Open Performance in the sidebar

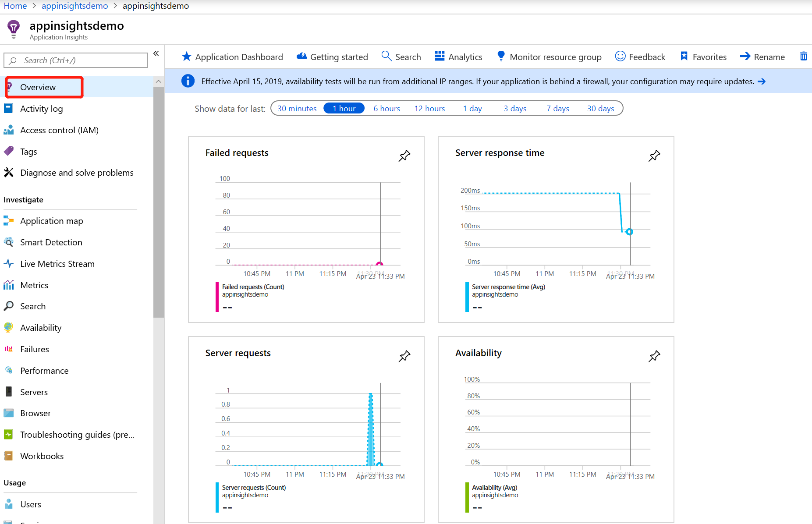click(x=44, y=370)
